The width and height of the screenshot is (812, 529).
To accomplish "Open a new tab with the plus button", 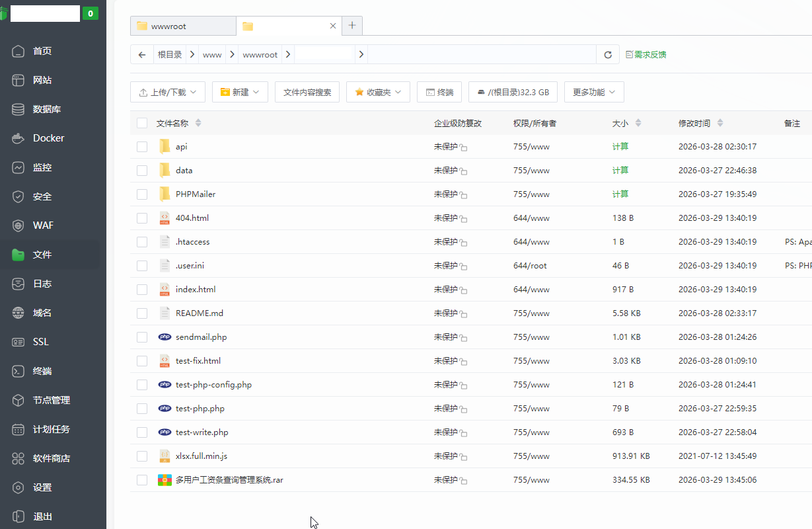I will (x=351, y=26).
